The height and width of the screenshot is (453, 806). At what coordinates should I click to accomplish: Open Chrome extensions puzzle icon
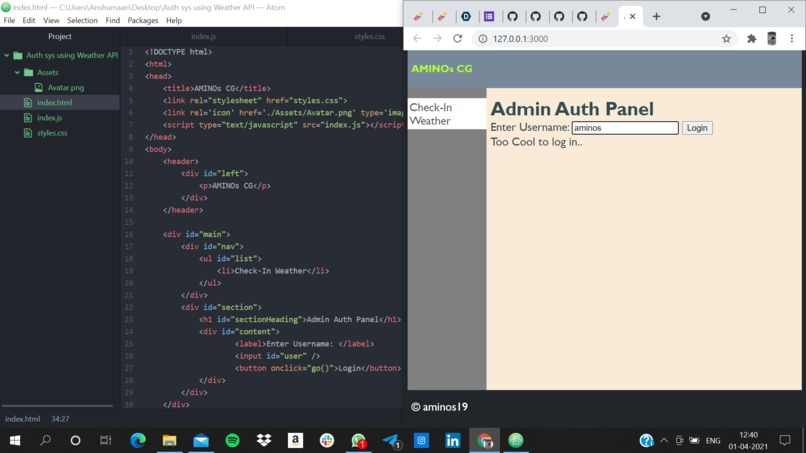(x=752, y=39)
